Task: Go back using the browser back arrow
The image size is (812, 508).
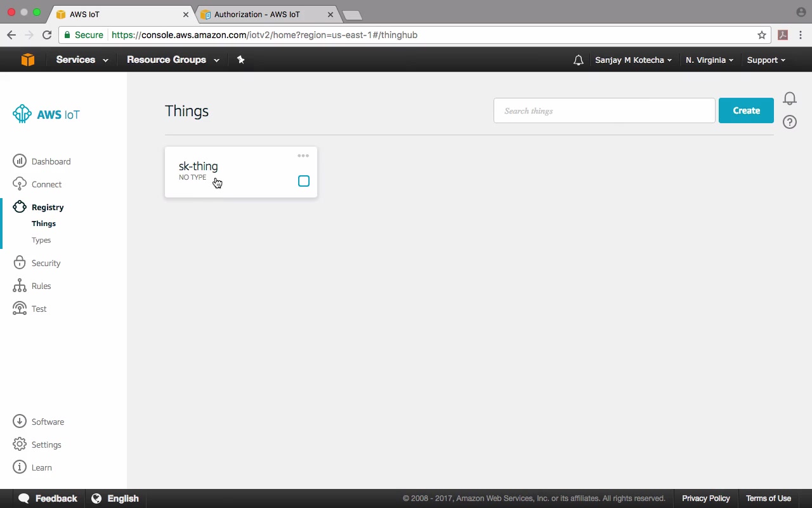Action: 11,35
